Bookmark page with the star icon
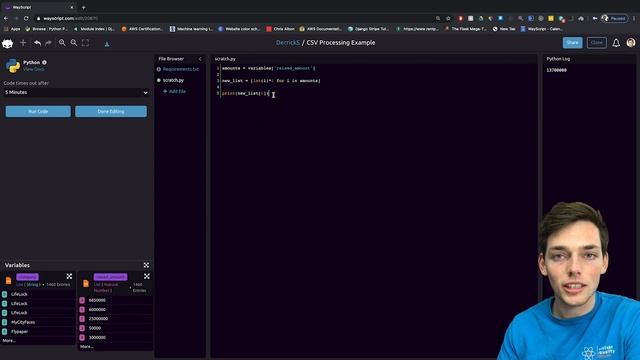This screenshot has height=360, width=640. pyautogui.click(x=448, y=18)
